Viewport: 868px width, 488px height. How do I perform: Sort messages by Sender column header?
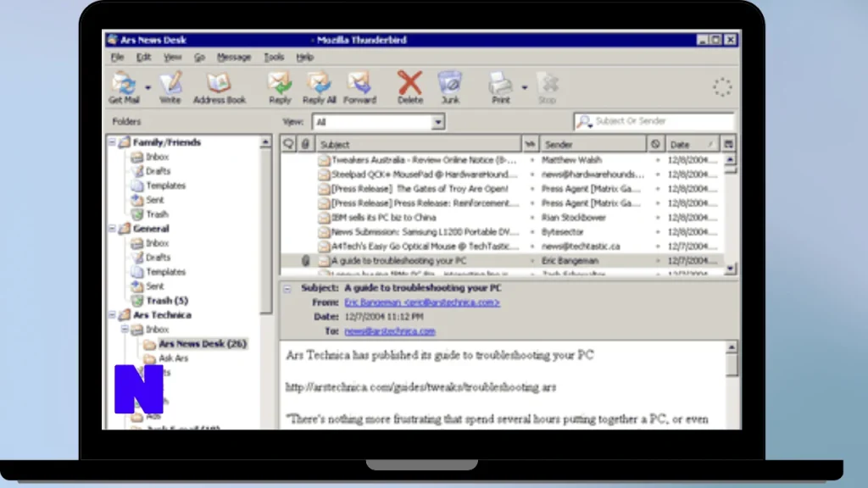click(x=593, y=144)
